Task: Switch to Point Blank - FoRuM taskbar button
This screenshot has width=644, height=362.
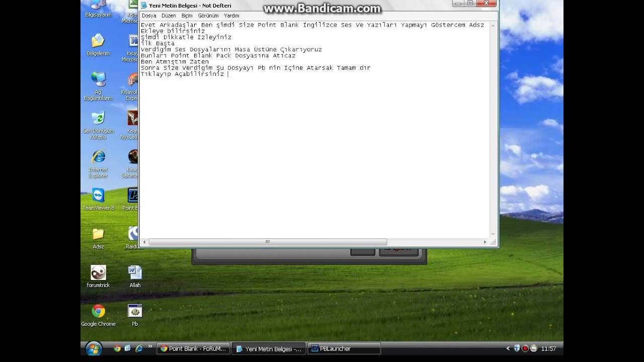Action: tap(193, 348)
